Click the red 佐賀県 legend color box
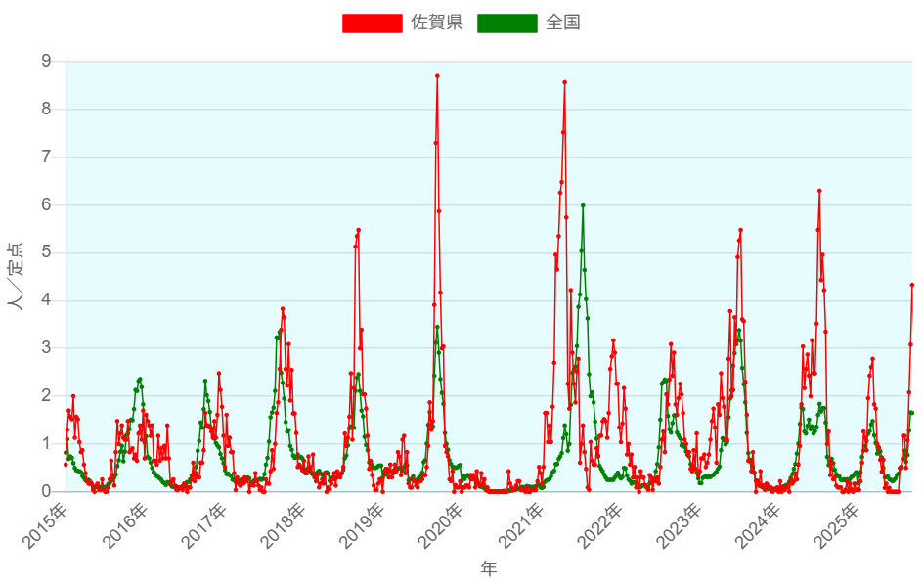Image resolution: width=924 pixels, height=587 pixels. 372,23
